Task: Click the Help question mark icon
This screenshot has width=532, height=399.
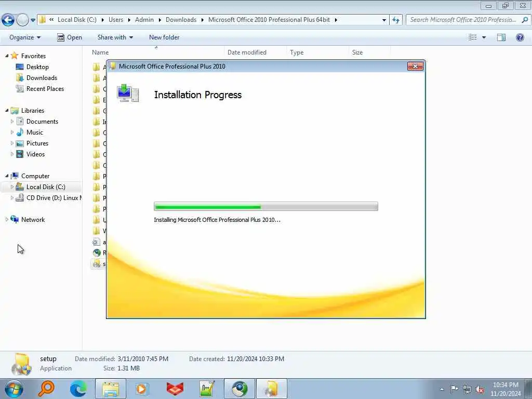Action: pos(520,37)
